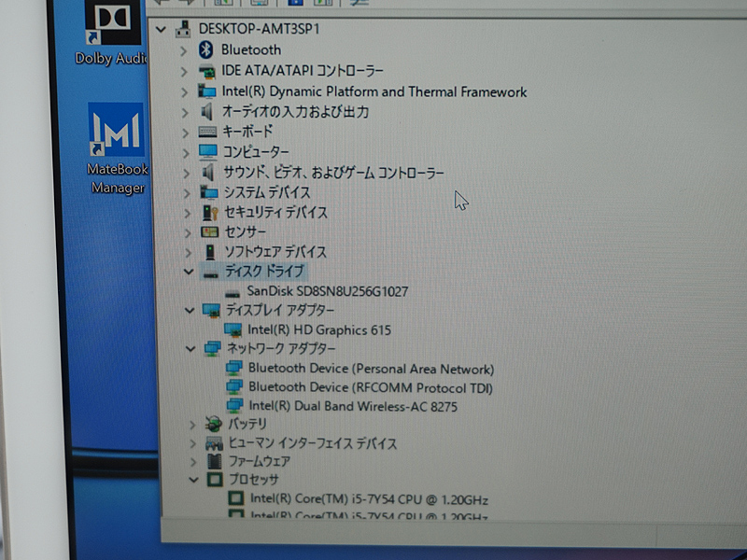This screenshot has height=560, width=747.
Task: Expand Intel Dynamic Platform and Thermal Framework
Action: 184,91
